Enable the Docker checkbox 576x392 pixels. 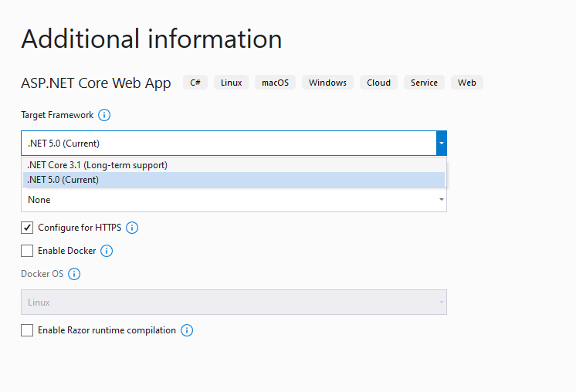(27, 251)
